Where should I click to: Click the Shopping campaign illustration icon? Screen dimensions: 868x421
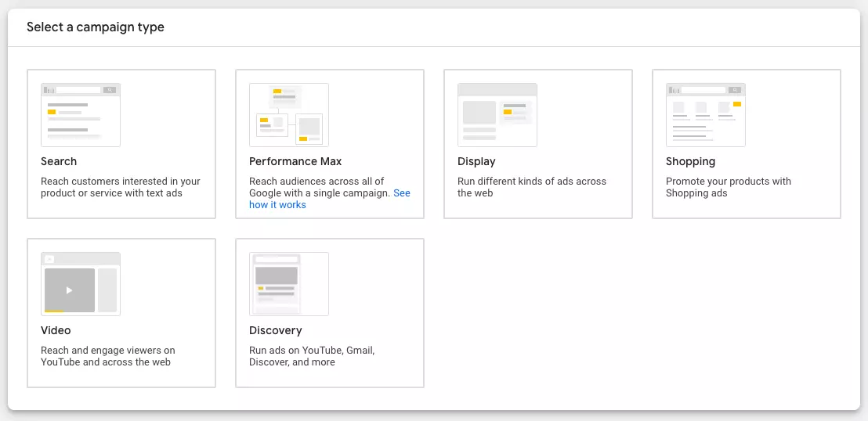tap(706, 115)
